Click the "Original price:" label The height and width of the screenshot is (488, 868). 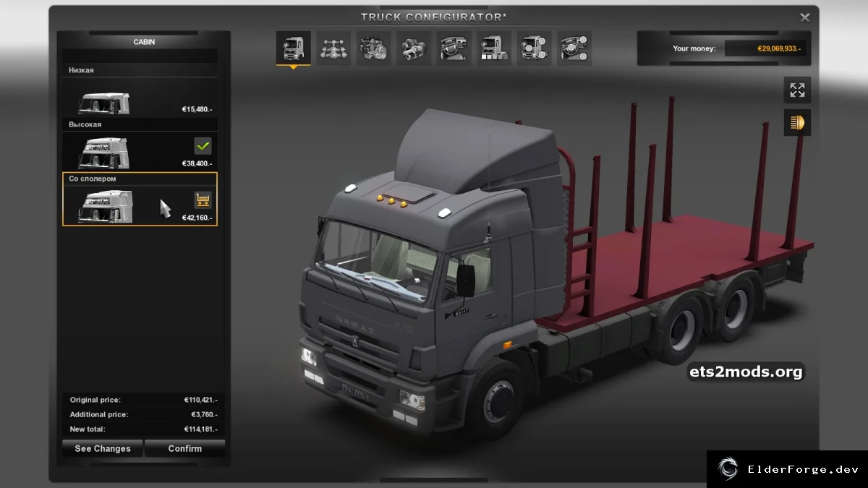point(95,400)
